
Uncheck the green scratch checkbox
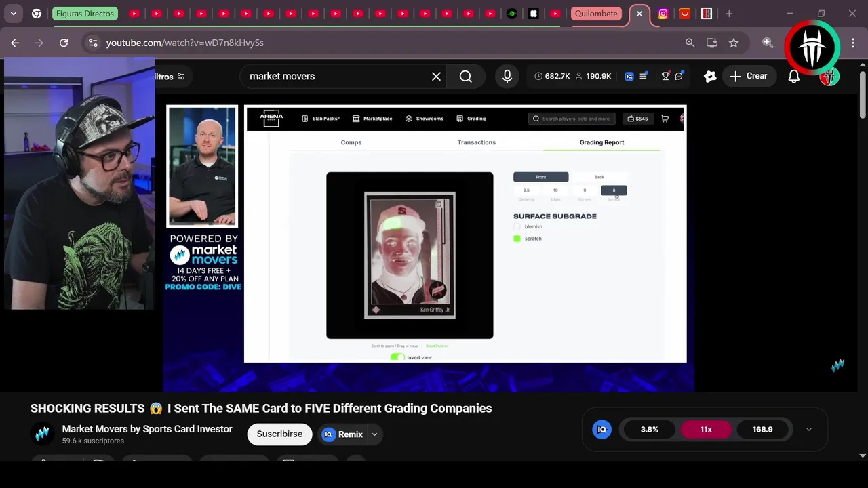click(x=517, y=239)
